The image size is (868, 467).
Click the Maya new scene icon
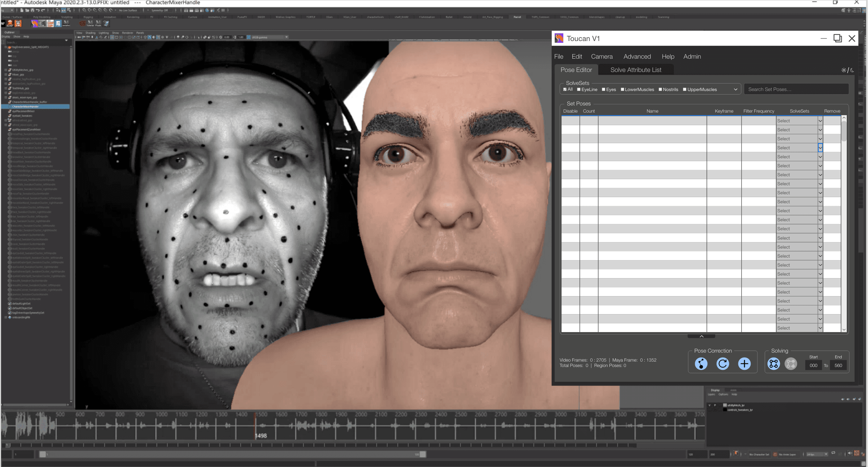coord(22,10)
